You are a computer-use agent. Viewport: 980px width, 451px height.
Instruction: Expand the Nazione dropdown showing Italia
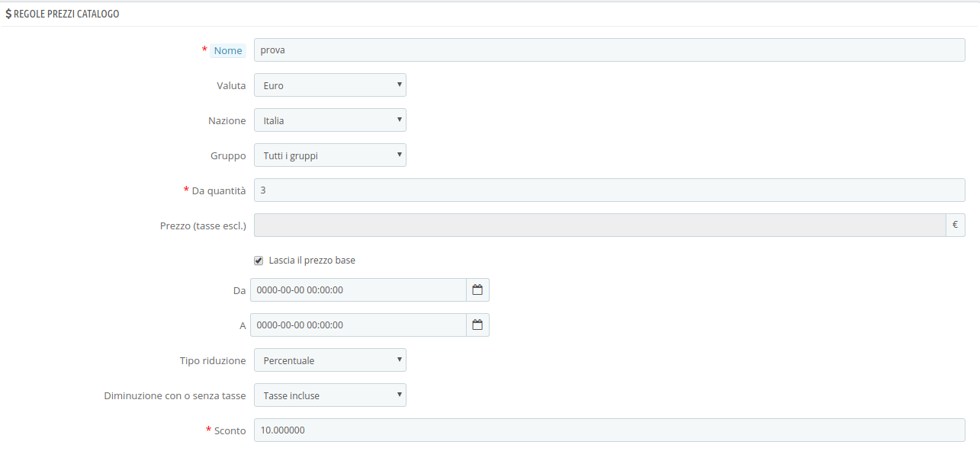(329, 120)
